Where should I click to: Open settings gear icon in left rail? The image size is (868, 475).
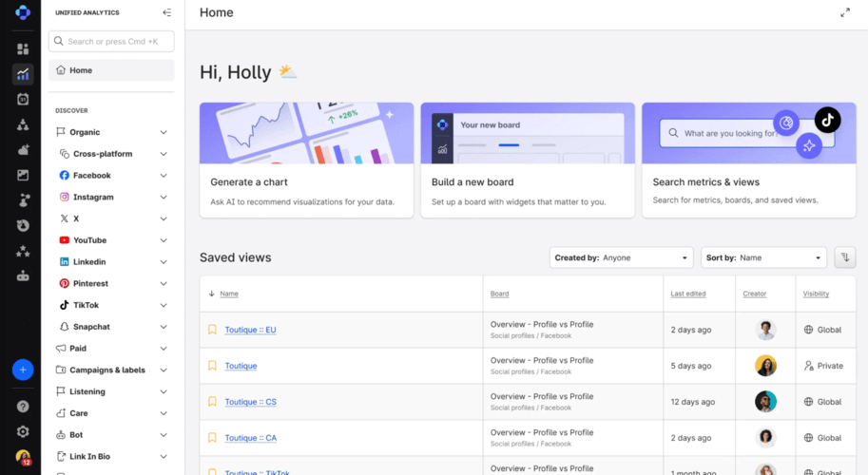coord(23,431)
